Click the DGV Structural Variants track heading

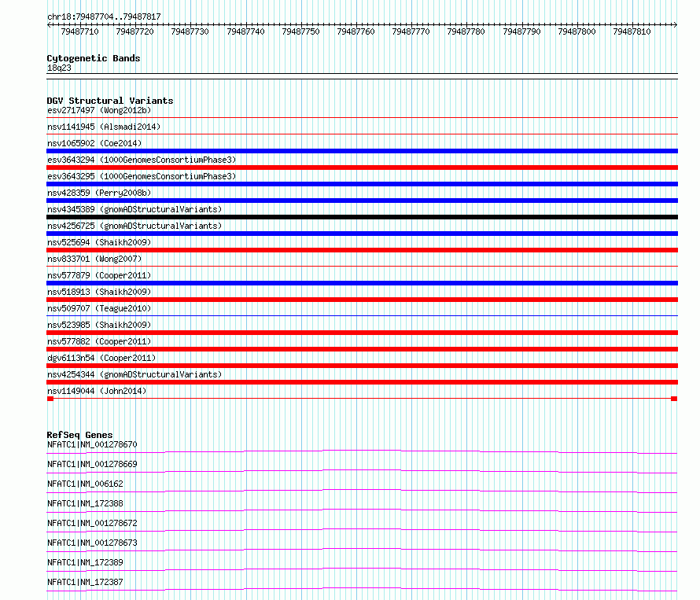(110, 101)
